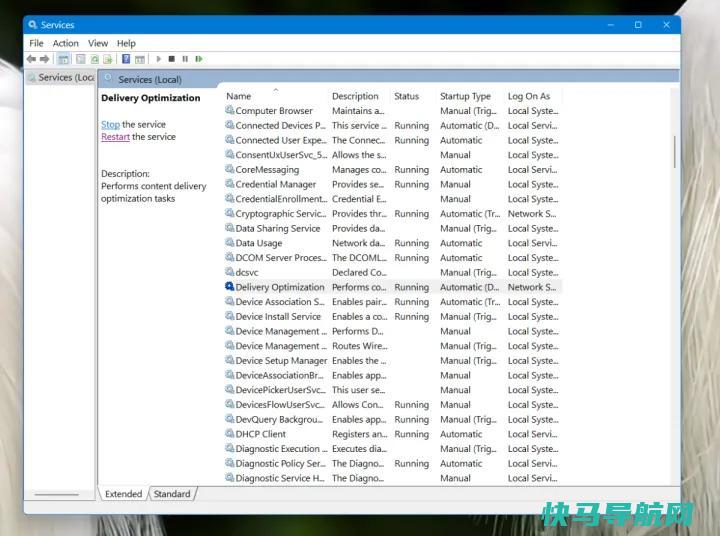Open the blue Help toolbar icon
Screen dimensions: 720x536
point(126,59)
